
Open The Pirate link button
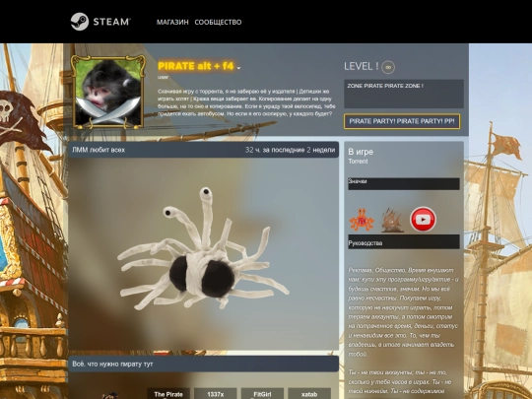168,393
